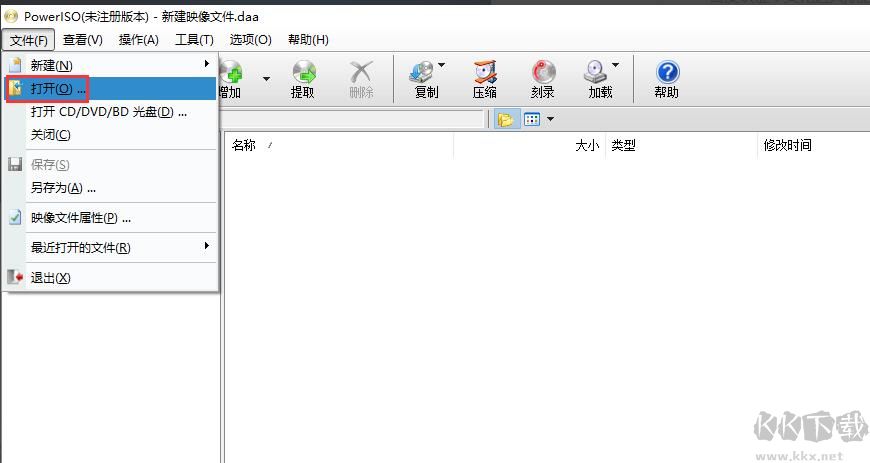Choose 打开(O) from the file menu

(x=110, y=89)
